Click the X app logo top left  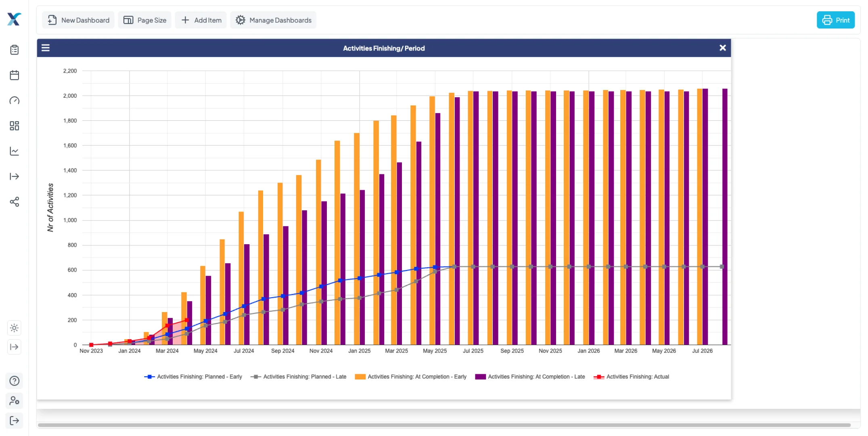point(15,19)
